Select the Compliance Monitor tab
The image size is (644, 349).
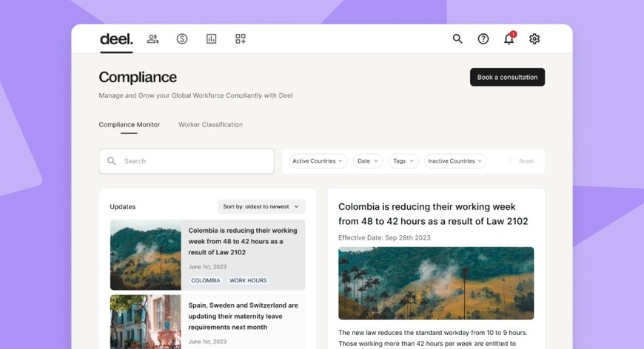point(130,125)
